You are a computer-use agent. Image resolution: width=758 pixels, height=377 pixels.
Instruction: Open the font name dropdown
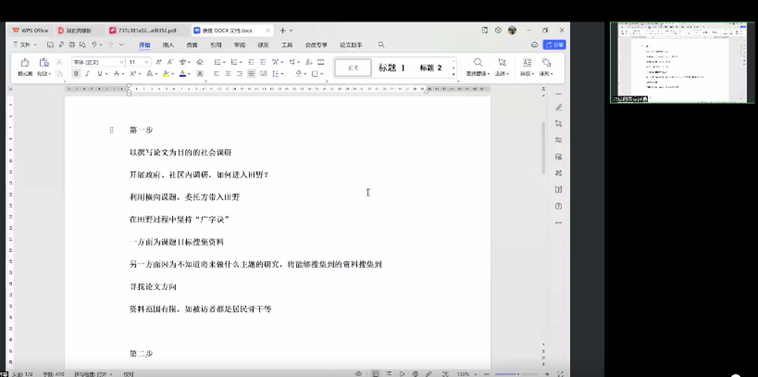tap(98, 62)
